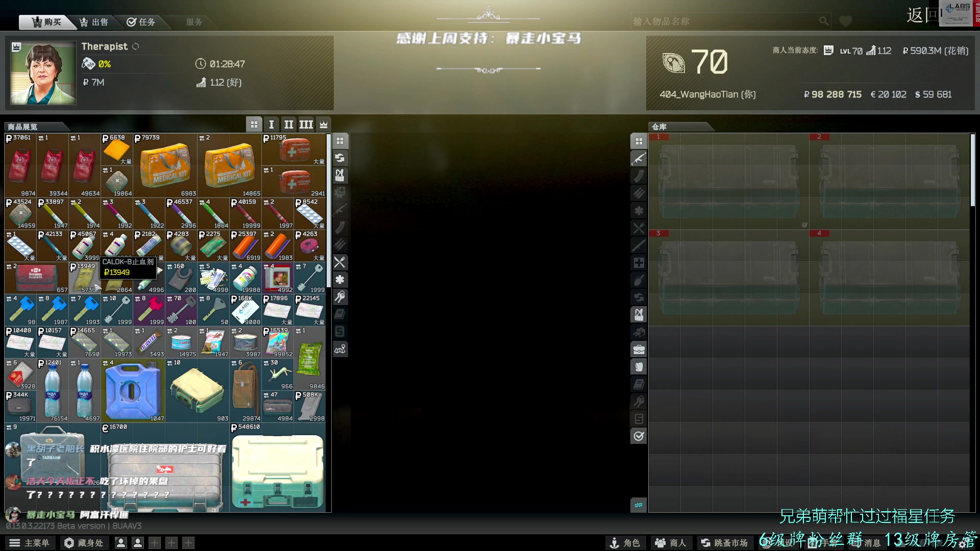The image size is (980, 551).
Task: Filter goods by loyalty level II
Action: click(x=288, y=124)
